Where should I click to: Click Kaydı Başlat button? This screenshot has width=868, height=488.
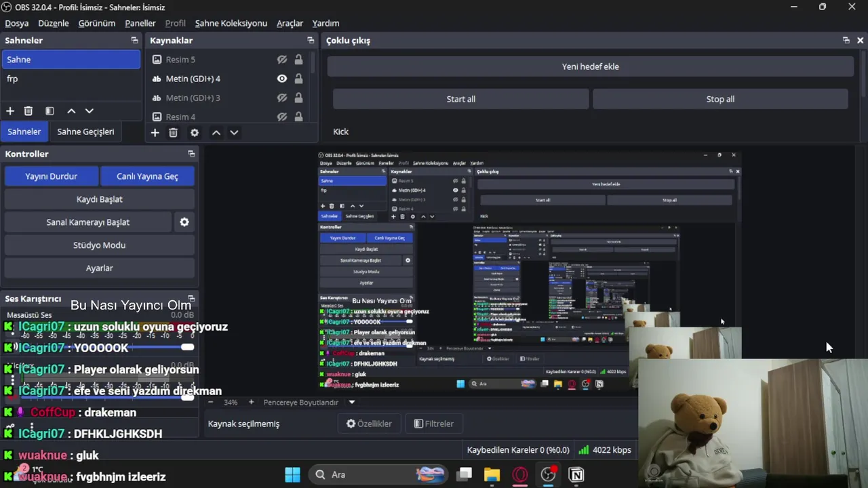pyautogui.click(x=100, y=199)
